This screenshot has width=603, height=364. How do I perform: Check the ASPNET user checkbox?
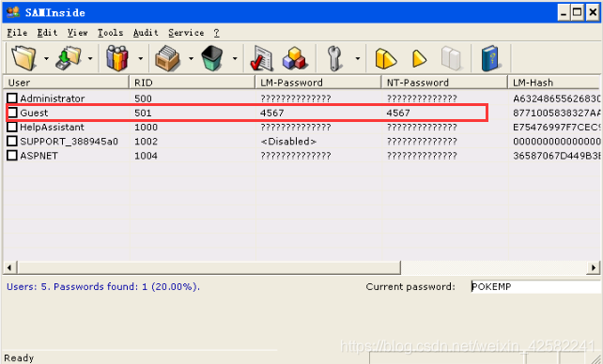tap(12, 155)
